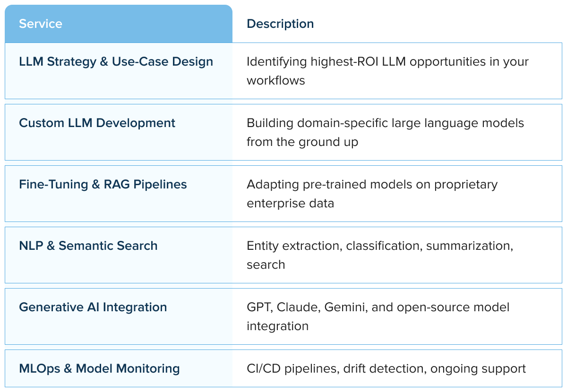Select the NLP & Semantic Search service cell
The image size is (567, 392).
tap(88, 246)
